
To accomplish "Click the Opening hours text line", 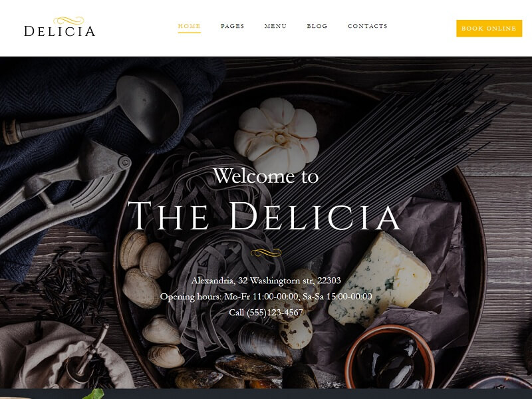I will 266,297.
